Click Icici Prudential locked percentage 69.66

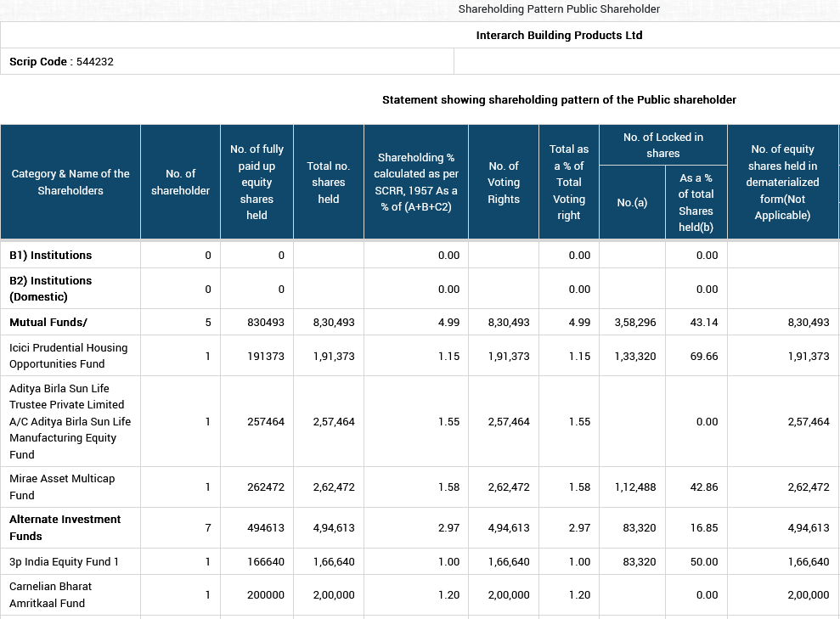(x=704, y=356)
